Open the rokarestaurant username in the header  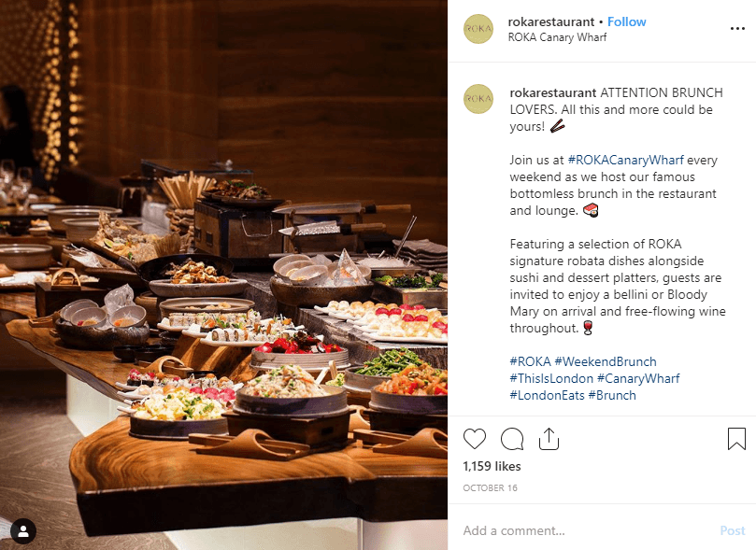coord(551,21)
